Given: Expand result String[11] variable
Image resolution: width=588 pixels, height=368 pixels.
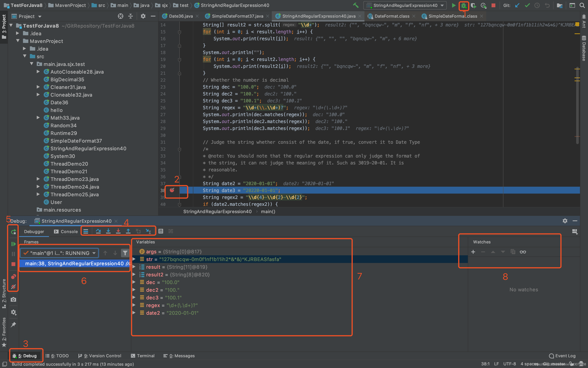Looking at the screenshot, I should [x=134, y=267].
